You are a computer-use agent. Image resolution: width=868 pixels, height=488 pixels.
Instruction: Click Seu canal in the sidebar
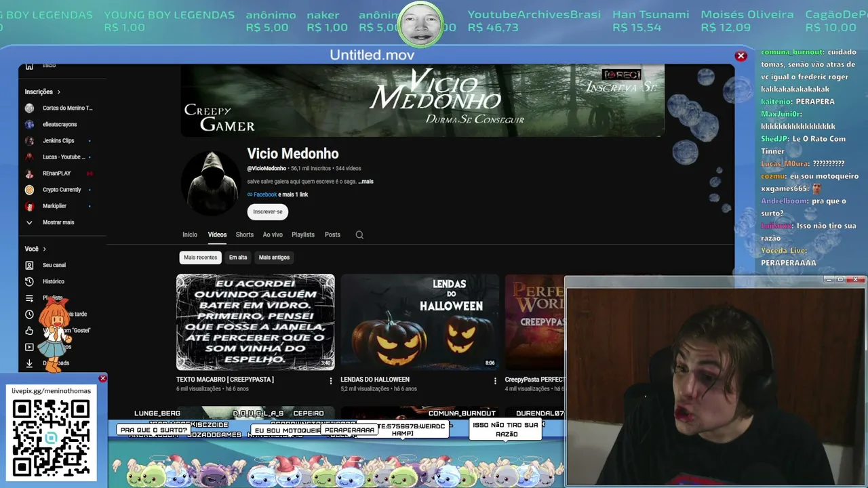[54, 265]
